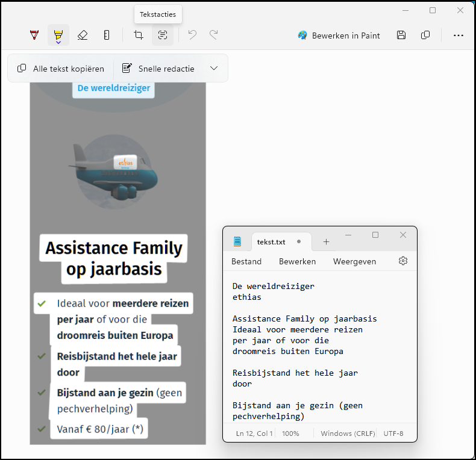
Task: Click the UTF-8 encoding indicator
Action: [393, 434]
